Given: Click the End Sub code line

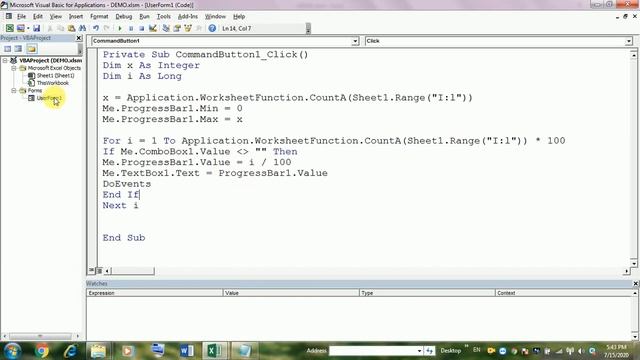Looking at the screenshot, I should click(x=124, y=238).
